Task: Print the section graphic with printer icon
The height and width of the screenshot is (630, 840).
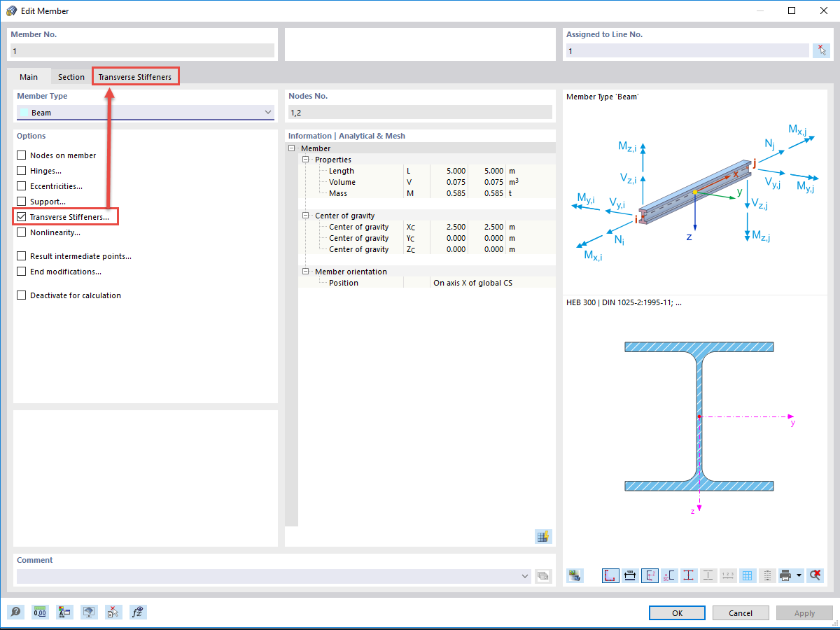Action: pos(785,575)
